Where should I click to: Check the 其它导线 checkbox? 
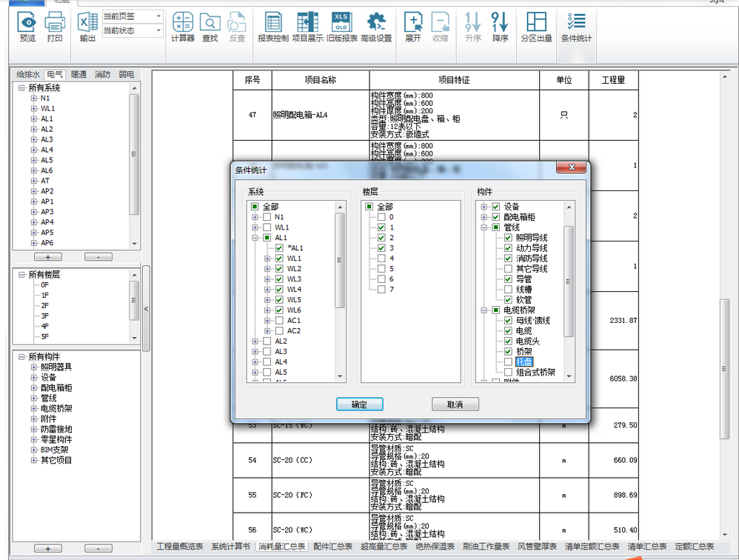point(508,269)
